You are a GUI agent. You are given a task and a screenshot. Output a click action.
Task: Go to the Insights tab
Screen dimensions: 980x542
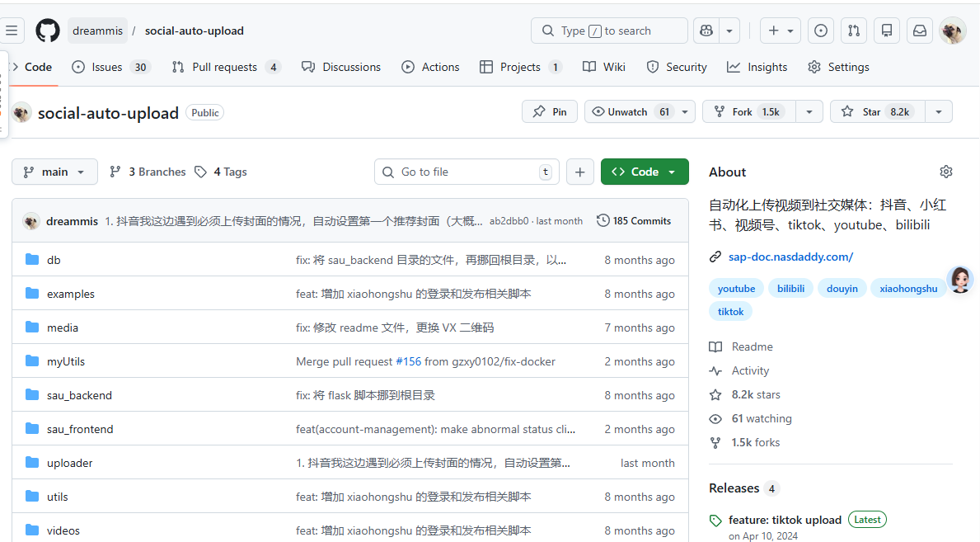pos(757,67)
